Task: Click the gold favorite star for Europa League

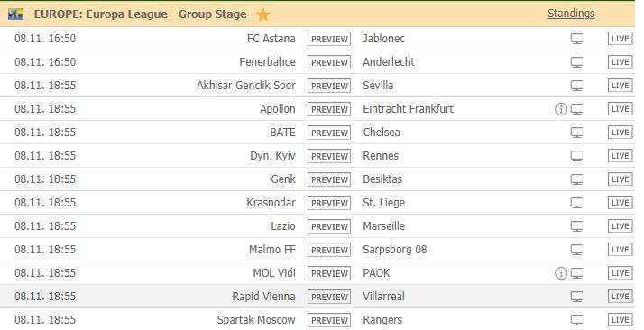Action: pyautogui.click(x=262, y=14)
